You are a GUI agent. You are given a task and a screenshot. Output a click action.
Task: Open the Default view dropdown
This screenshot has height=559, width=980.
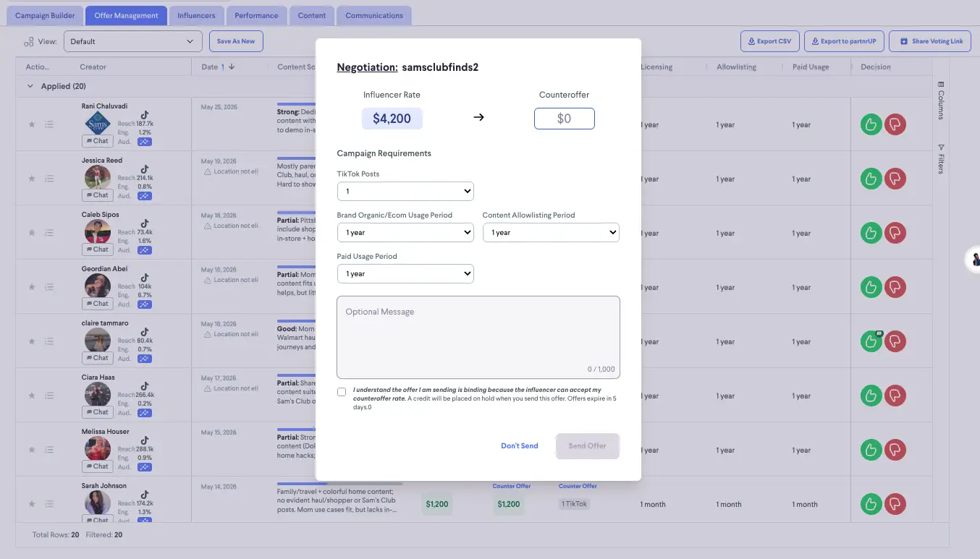[x=132, y=41]
